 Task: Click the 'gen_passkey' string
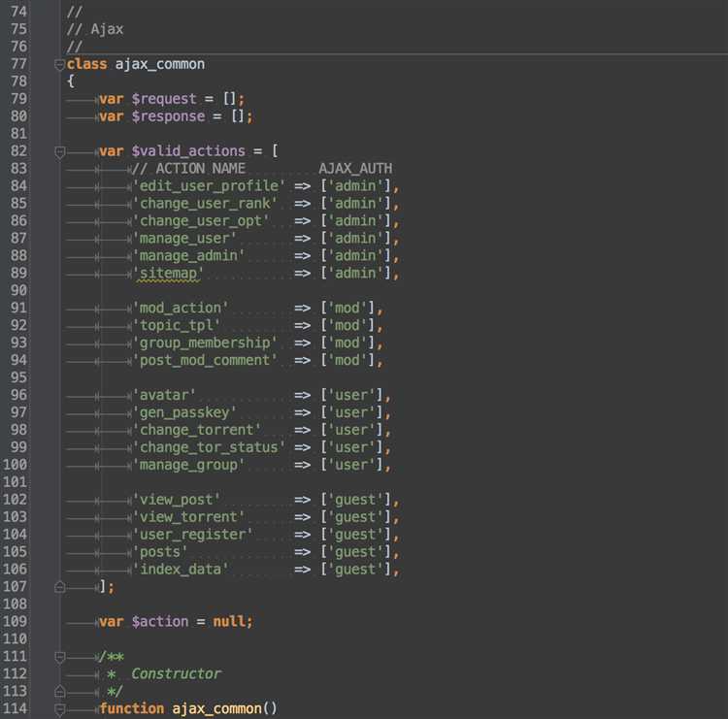(184, 412)
